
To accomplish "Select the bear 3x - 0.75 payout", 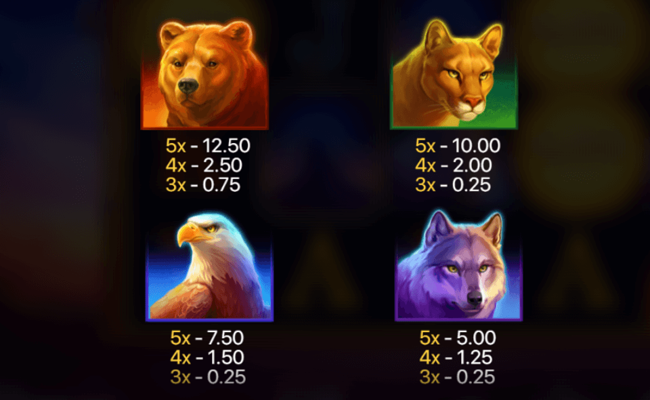I will click(x=203, y=184).
